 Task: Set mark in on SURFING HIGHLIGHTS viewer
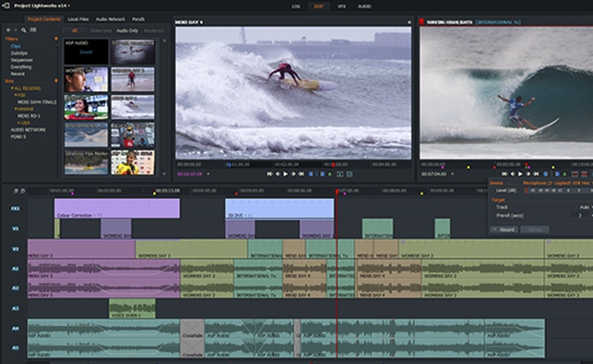pyautogui.click(x=546, y=174)
